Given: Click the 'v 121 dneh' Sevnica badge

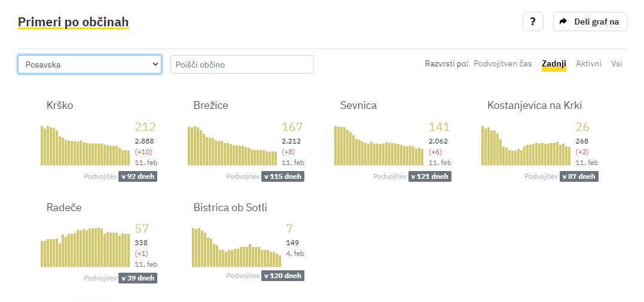Looking at the screenshot, I should pyautogui.click(x=430, y=176).
